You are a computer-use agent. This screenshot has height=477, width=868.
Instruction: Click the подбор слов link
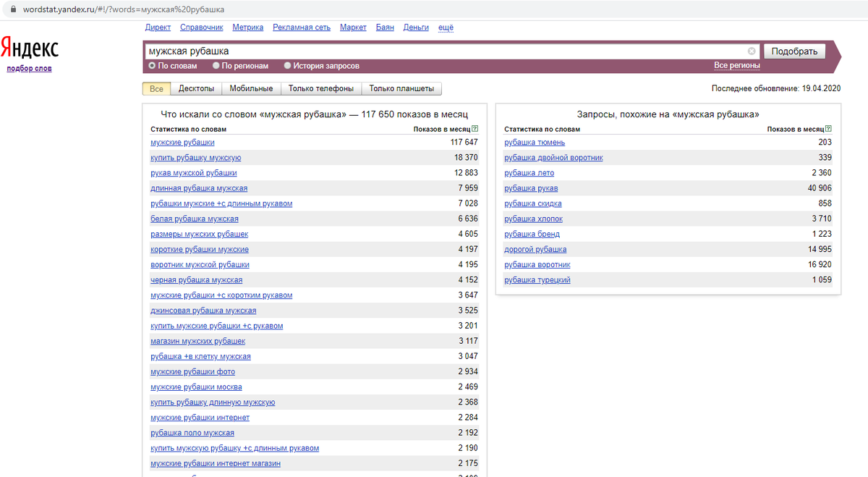29,69
